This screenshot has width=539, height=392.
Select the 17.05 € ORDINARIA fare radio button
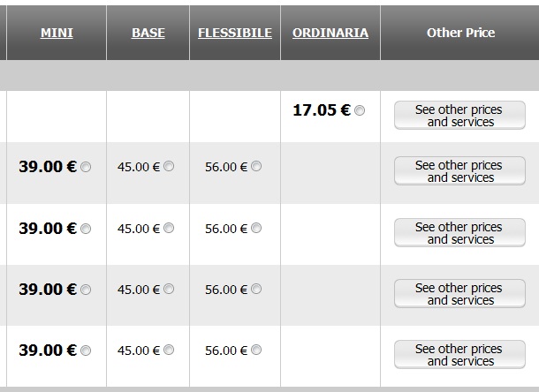(x=360, y=110)
